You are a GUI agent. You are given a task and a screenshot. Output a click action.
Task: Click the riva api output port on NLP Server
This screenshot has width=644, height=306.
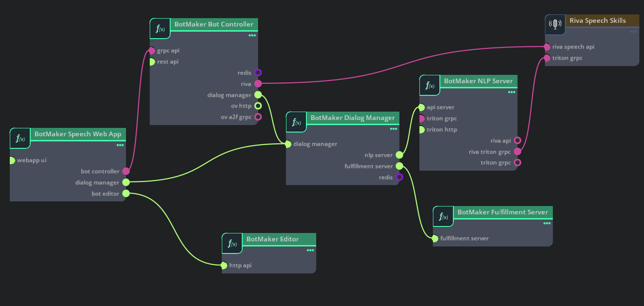tap(518, 140)
